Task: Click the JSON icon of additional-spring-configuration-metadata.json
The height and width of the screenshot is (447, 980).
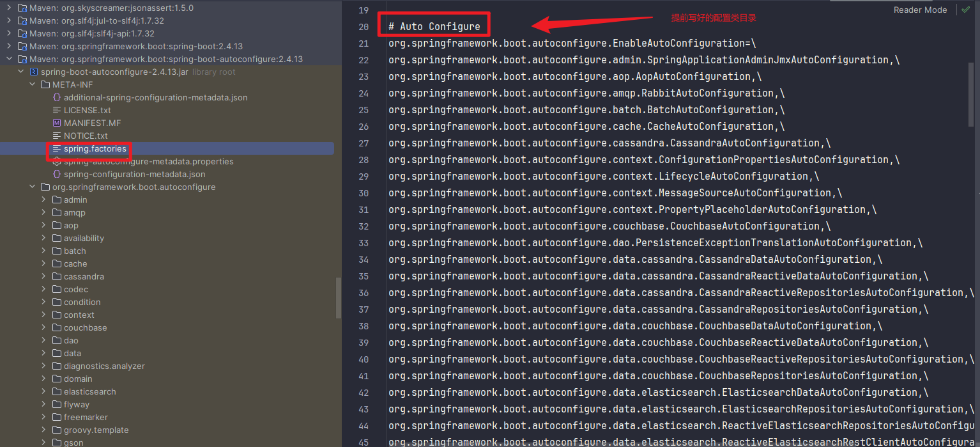Action: 57,98
